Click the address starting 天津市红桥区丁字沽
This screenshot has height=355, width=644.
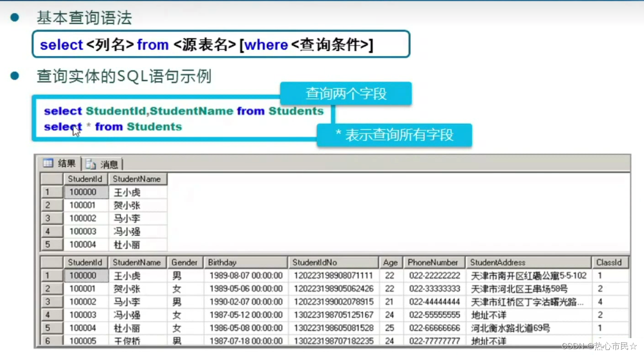(x=528, y=302)
